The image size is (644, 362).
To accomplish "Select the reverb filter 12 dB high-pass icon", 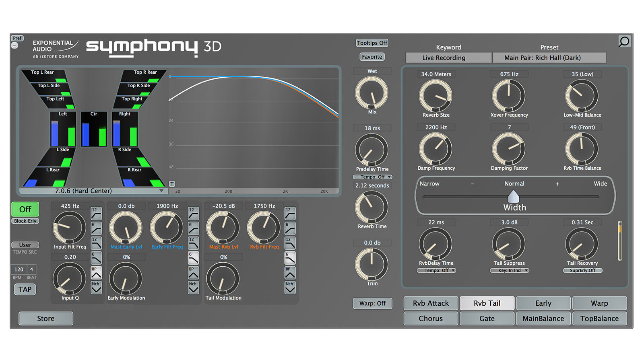I will (290, 214).
